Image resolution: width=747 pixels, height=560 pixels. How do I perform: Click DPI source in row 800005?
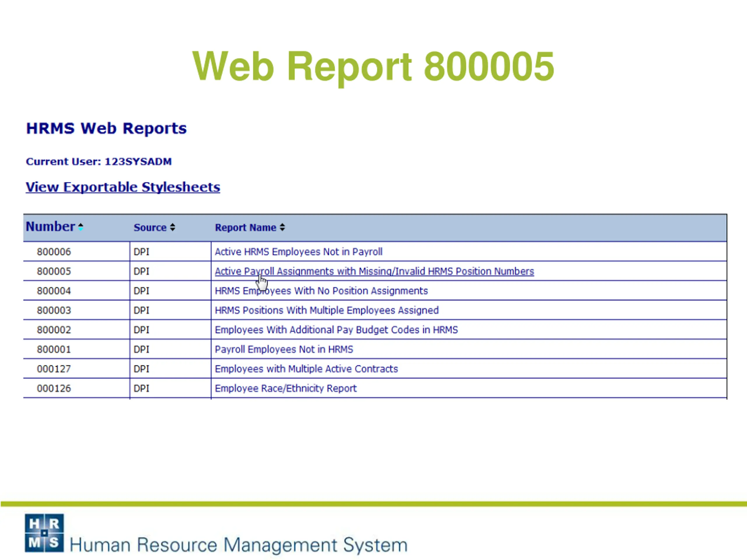point(142,271)
